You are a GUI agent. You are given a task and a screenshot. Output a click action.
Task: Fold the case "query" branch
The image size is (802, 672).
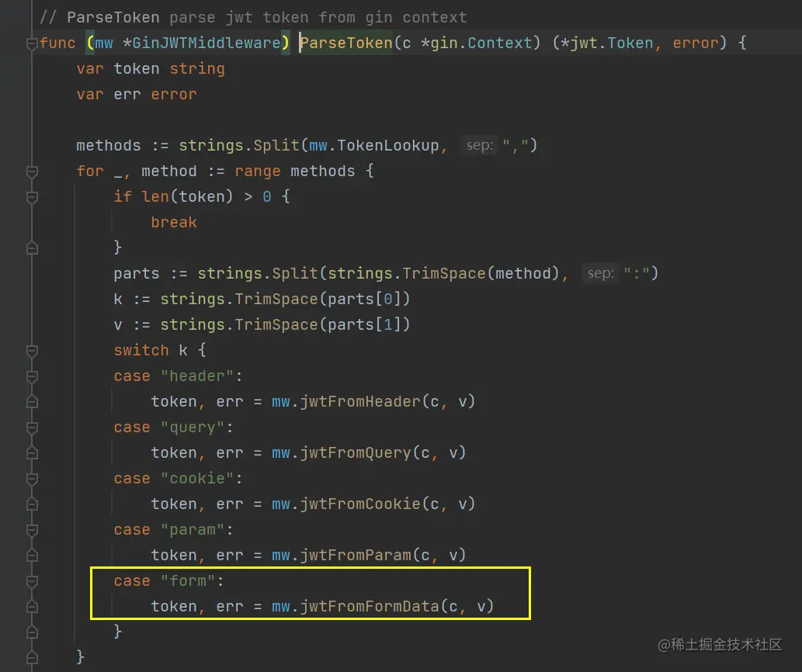point(32,428)
